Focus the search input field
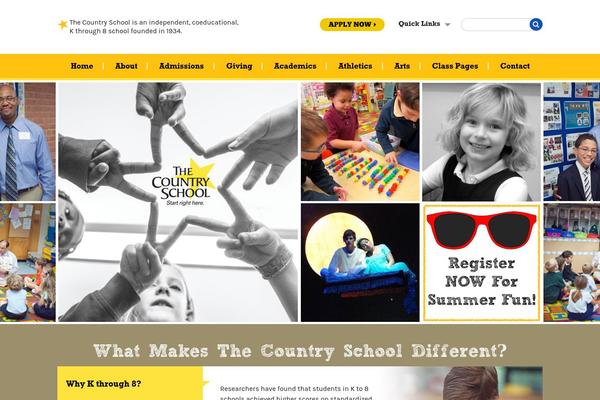Viewport: 600px width, 400px height. tap(496, 24)
